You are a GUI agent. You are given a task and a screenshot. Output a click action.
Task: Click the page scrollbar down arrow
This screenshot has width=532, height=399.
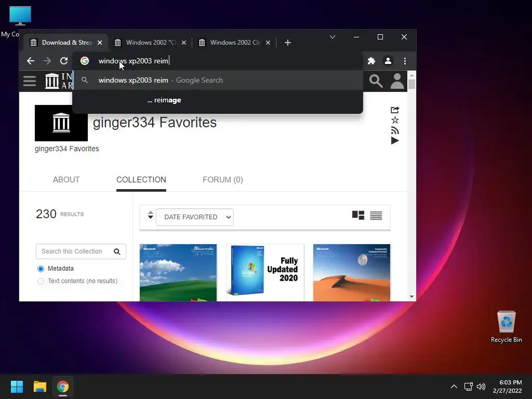click(411, 297)
